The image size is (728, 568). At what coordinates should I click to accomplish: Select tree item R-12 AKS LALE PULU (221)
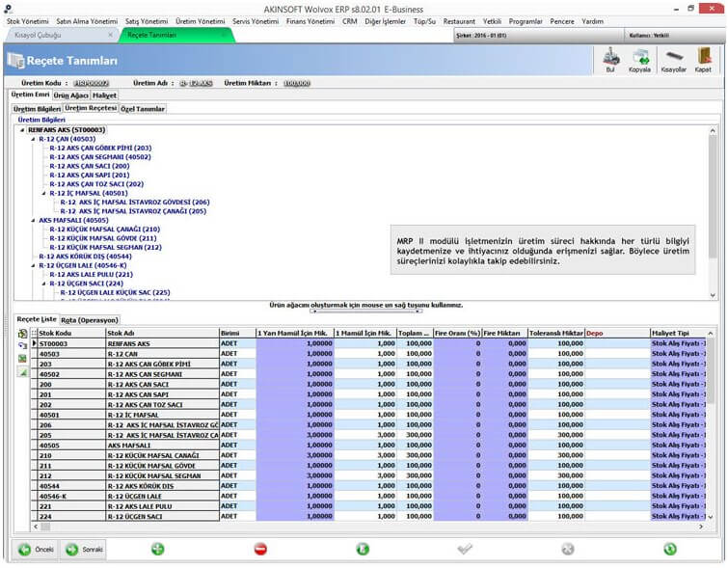click(x=91, y=275)
